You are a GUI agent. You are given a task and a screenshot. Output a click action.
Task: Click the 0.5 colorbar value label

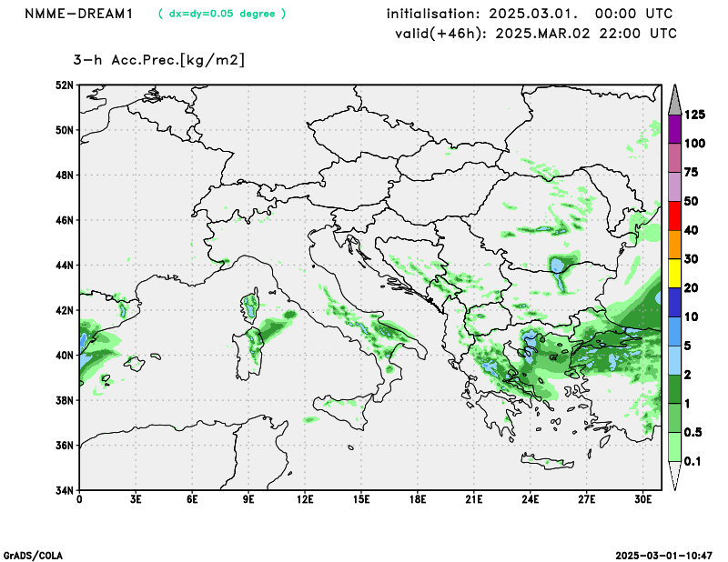(x=693, y=433)
